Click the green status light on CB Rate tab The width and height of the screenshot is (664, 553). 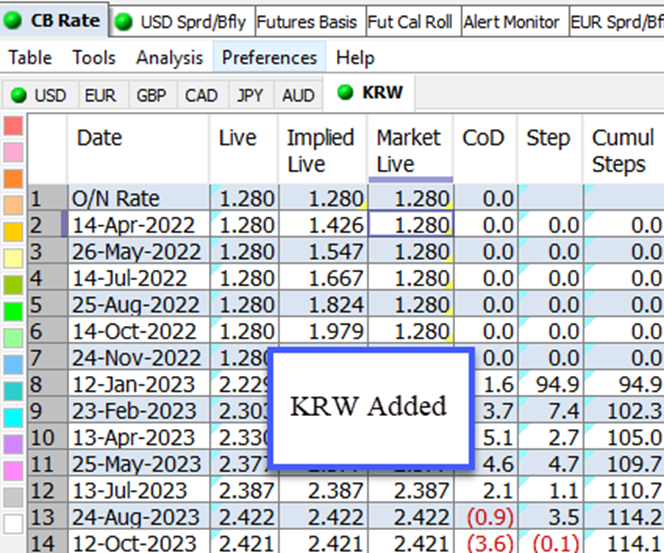(x=13, y=20)
